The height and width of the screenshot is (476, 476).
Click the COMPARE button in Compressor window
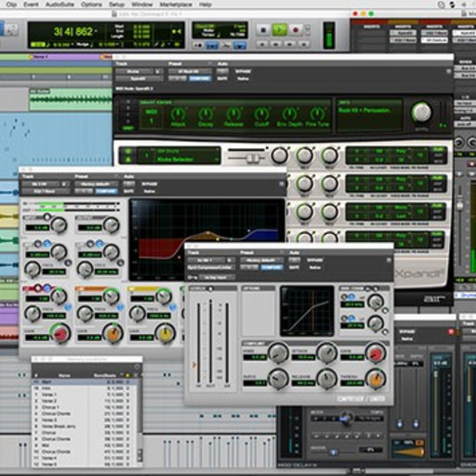[x=272, y=267]
